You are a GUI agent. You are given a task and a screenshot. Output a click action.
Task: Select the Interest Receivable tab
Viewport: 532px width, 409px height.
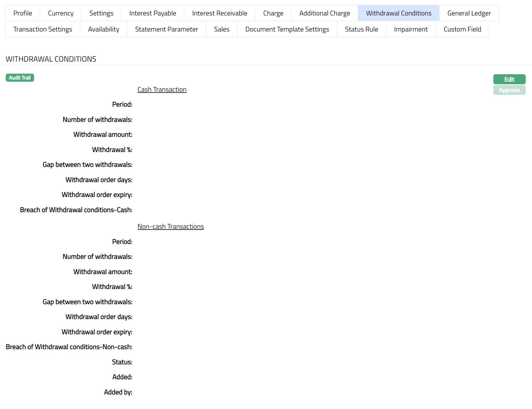219,13
